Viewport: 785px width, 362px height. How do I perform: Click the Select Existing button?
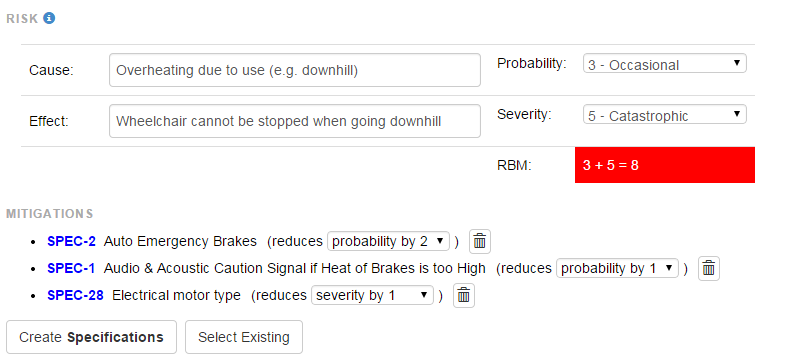(x=244, y=337)
